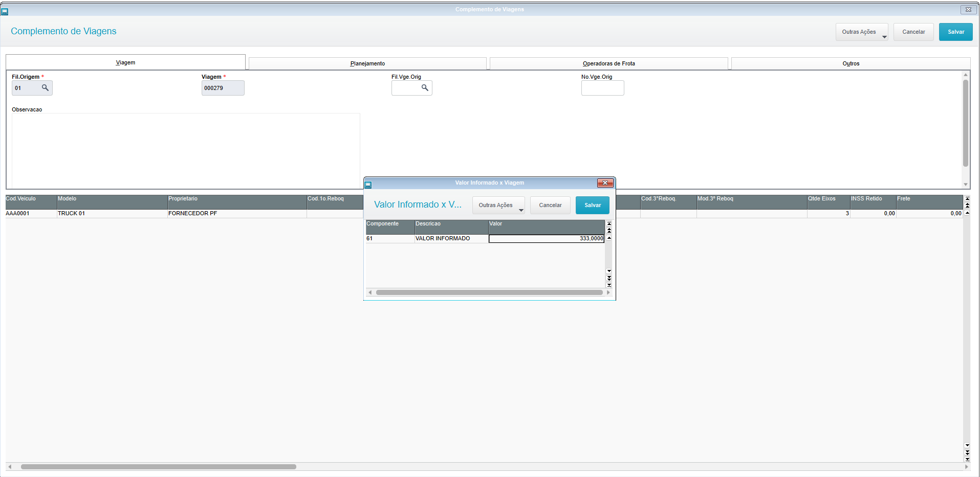980x477 pixels.
Task: Click the Valor cell with 333,0000
Action: click(547, 239)
